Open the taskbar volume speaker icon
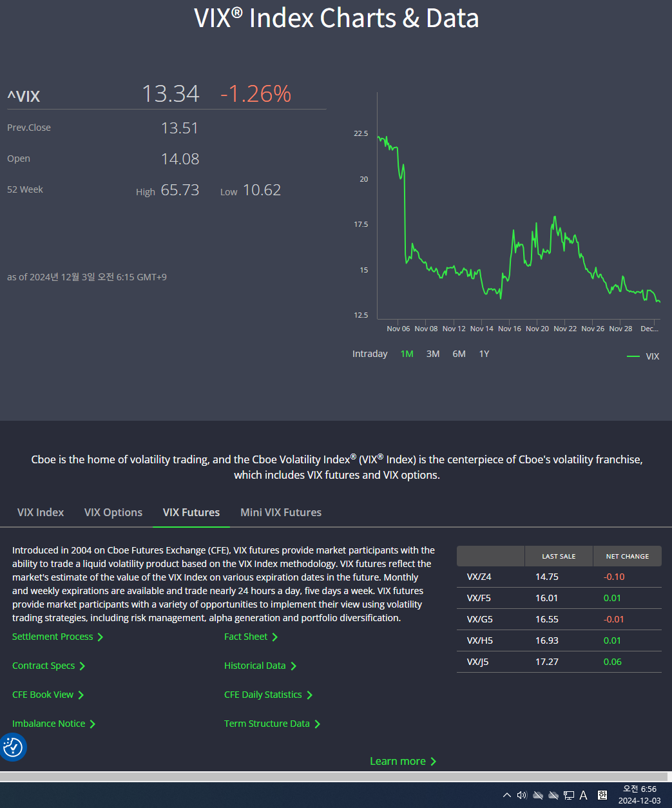672x808 pixels. pos(522,795)
